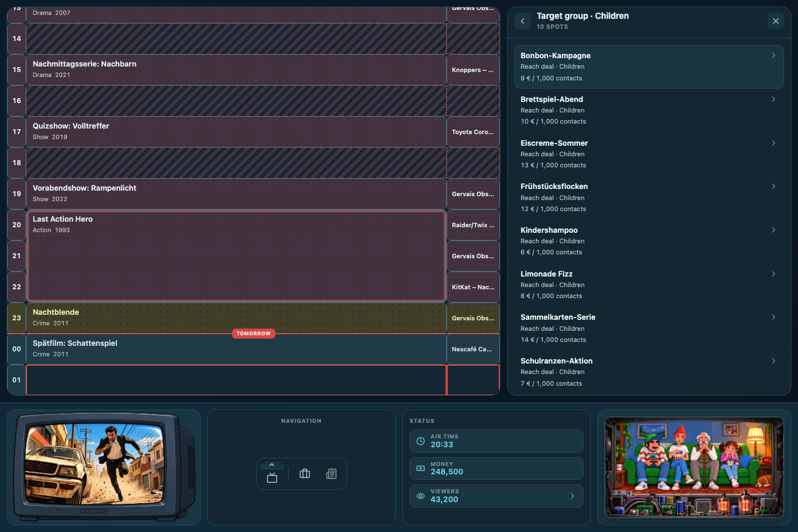Select the Vorabendshow: Rampenlicht programme block
Screen dimensions: 798x532
237,194
